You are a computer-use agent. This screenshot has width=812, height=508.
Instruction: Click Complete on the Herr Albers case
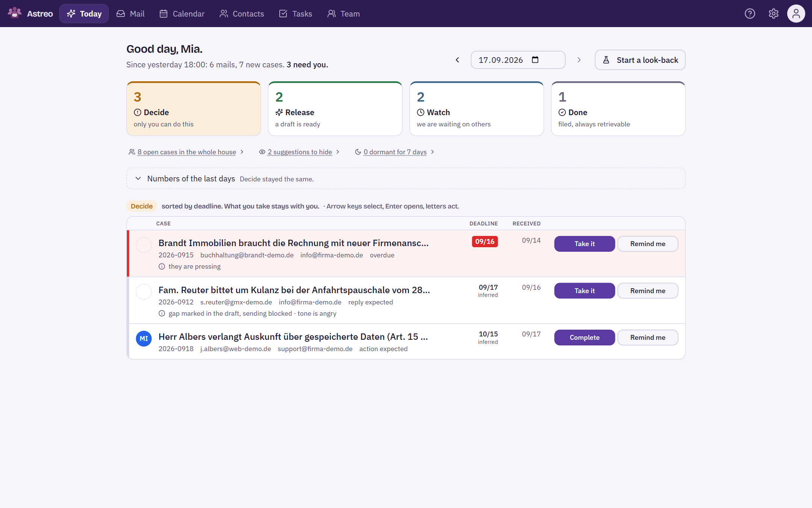pos(585,338)
